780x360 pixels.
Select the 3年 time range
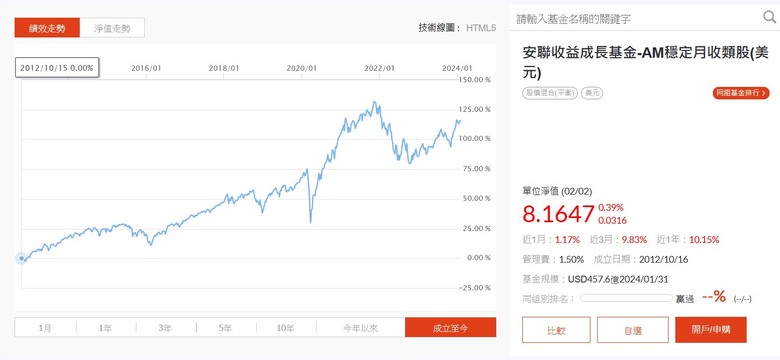point(166,328)
